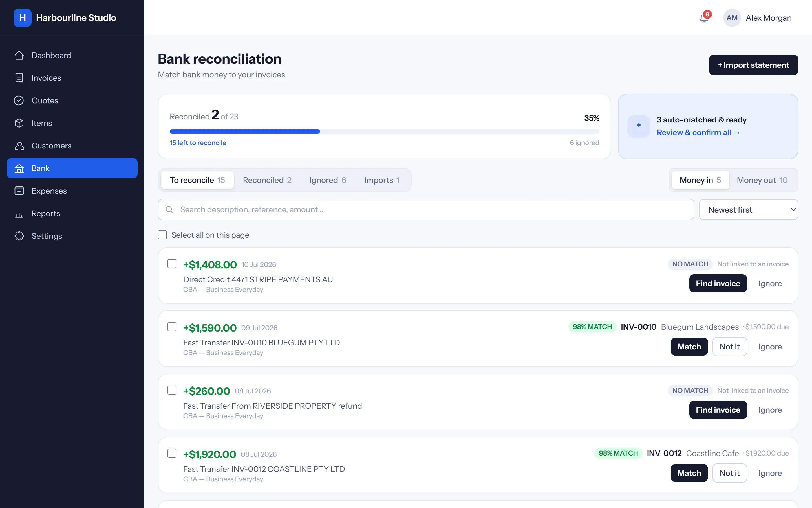
Task: Open Settings in the sidebar
Action: coord(72,236)
